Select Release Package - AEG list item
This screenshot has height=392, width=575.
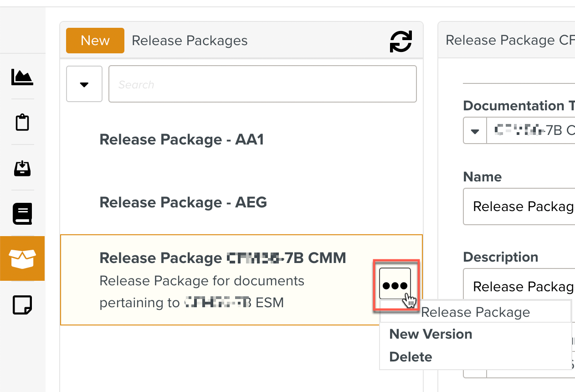click(183, 202)
